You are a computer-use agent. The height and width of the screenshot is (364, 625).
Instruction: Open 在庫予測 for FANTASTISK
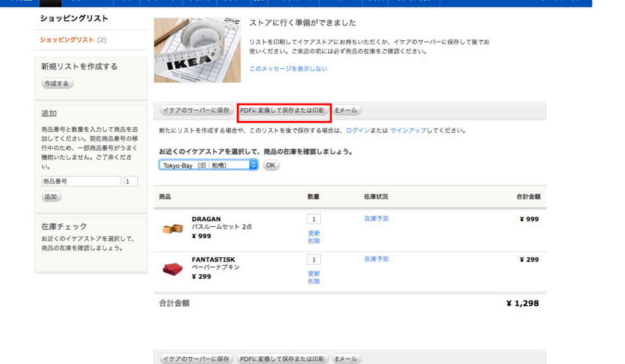(376, 259)
